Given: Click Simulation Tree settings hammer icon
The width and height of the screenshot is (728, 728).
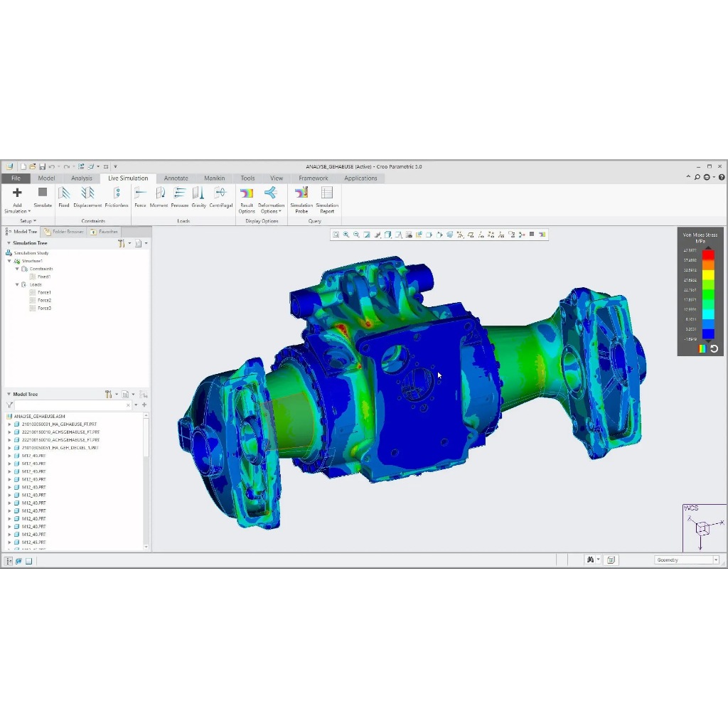Looking at the screenshot, I should point(121,243).
